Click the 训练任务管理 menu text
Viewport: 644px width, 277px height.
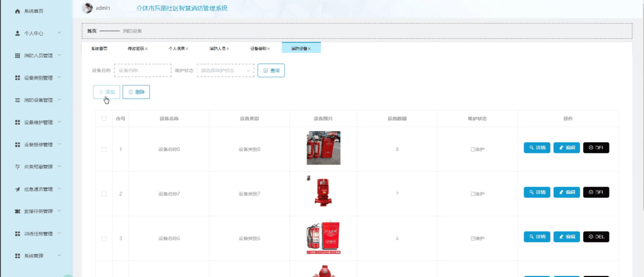point(38,234)
